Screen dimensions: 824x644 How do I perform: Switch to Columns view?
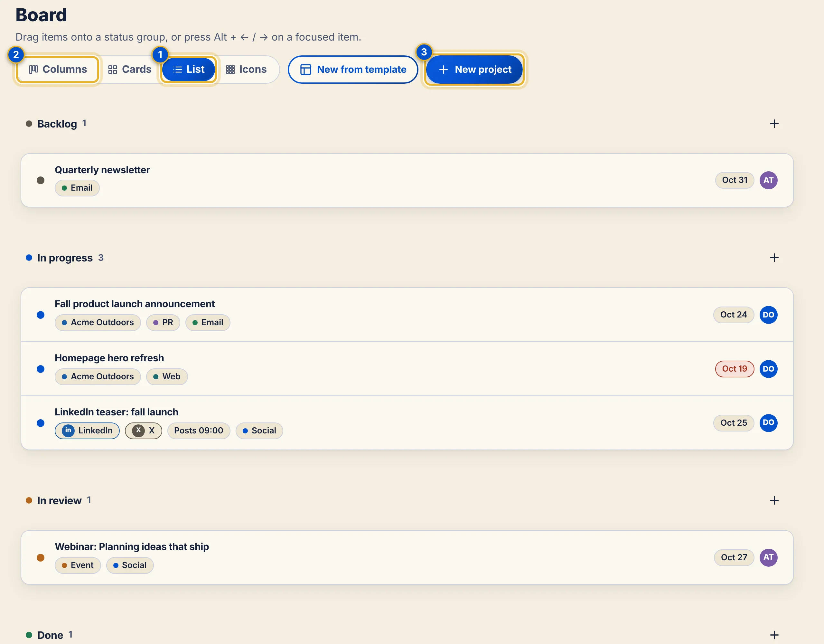[x=58, y=70]
